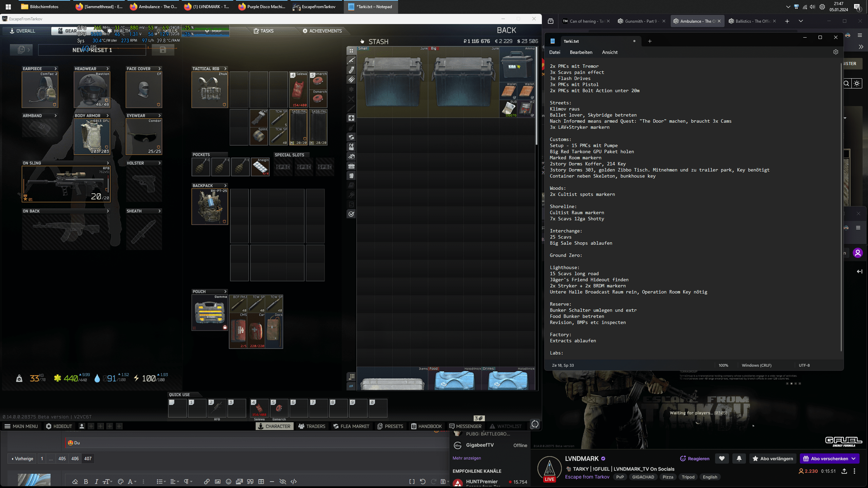
Task: Click the BACK button
Action: click(x=507, y=30)
